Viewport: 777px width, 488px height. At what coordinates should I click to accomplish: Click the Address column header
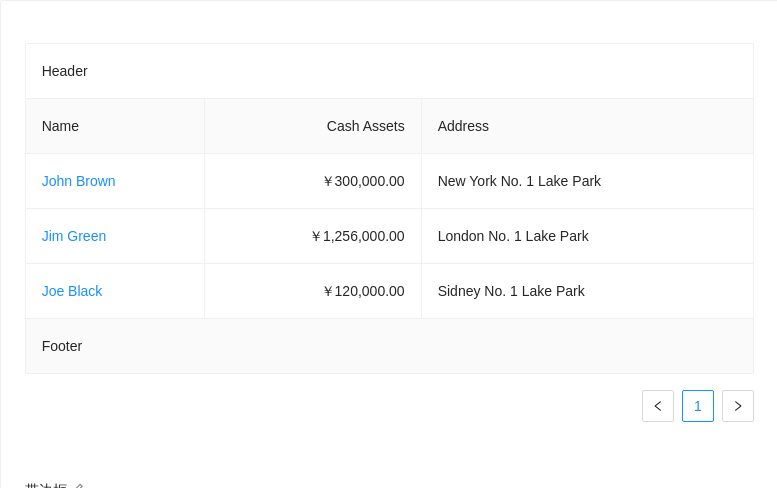[x=463, y=126]
